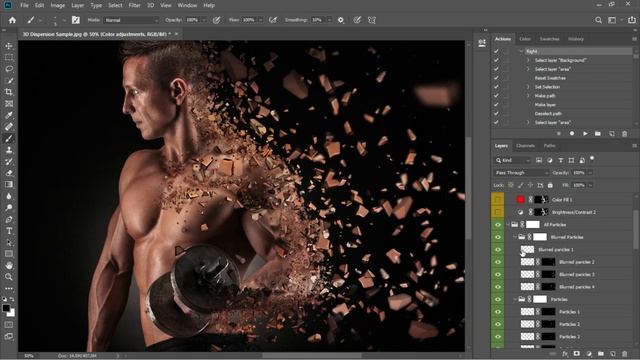Click the Blurred particles 1 layer thumbnail
Image resolution: width=640 pixels, height=360 pixels.
coord(527,249)
